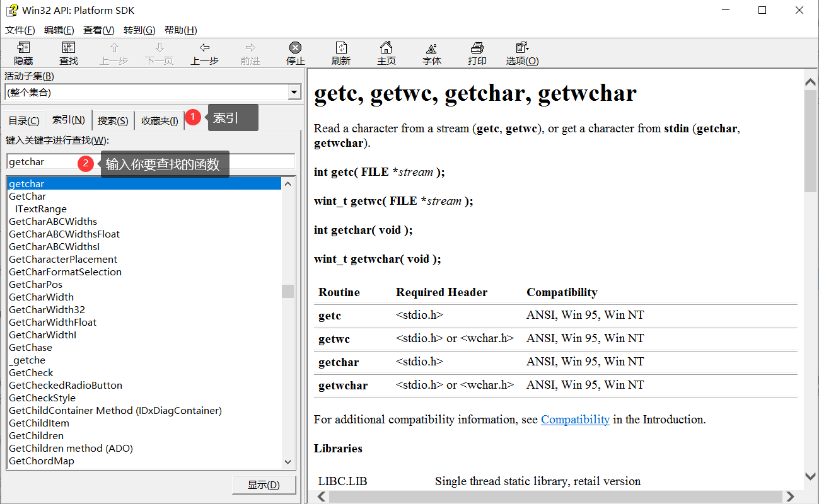Select GetChildItem index entry
The image size is (819, 504).
[x=39, y=423]
